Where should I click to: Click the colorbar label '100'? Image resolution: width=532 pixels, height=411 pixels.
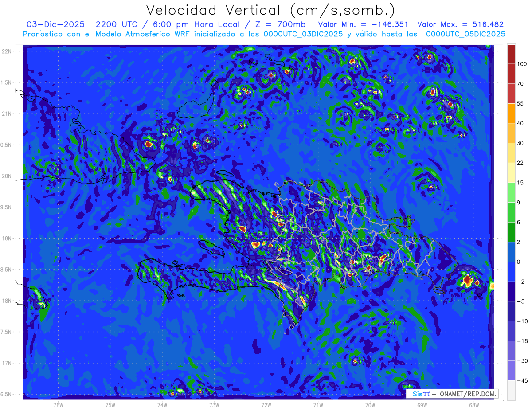pyautogui.click(x=522, y=64)
